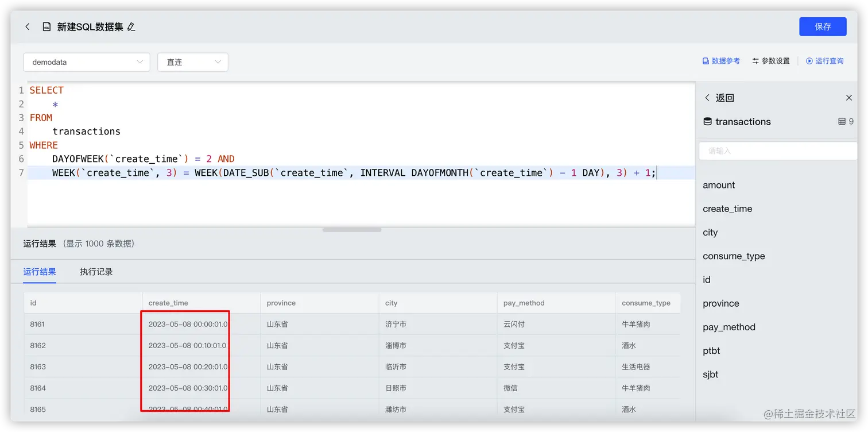868x432 pixels.
Task: Select the consume_type field in side panel
Action: [x=734, y=256]
